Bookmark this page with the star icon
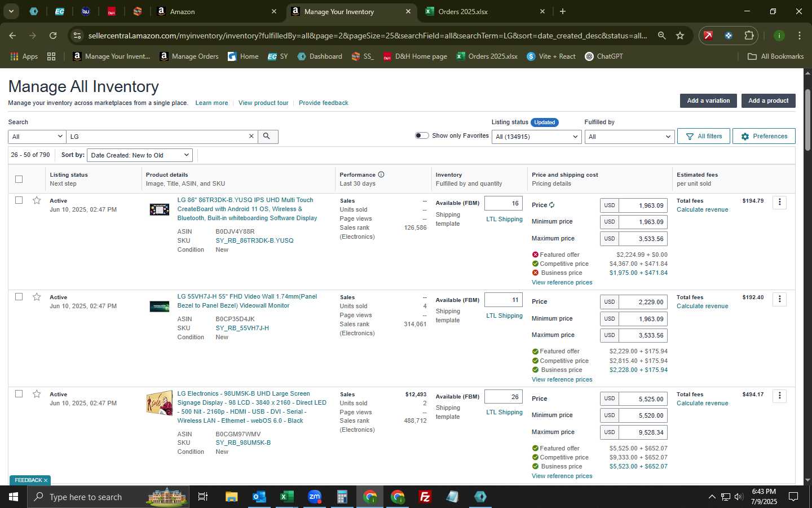The image size is (812, 508). pyautogui.click(x=680, y=36)
